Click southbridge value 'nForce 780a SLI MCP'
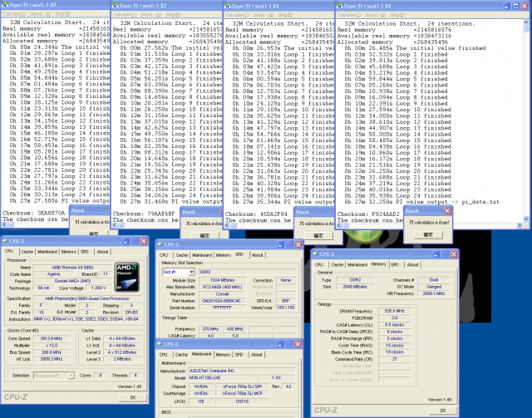The image size is (532, 418). [x=242, y=394]
